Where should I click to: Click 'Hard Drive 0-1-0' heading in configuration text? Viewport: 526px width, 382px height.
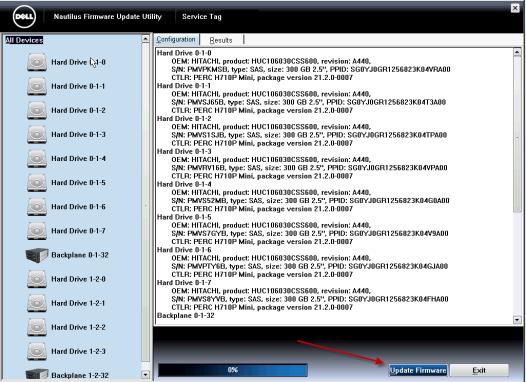(x=184, y=53)
